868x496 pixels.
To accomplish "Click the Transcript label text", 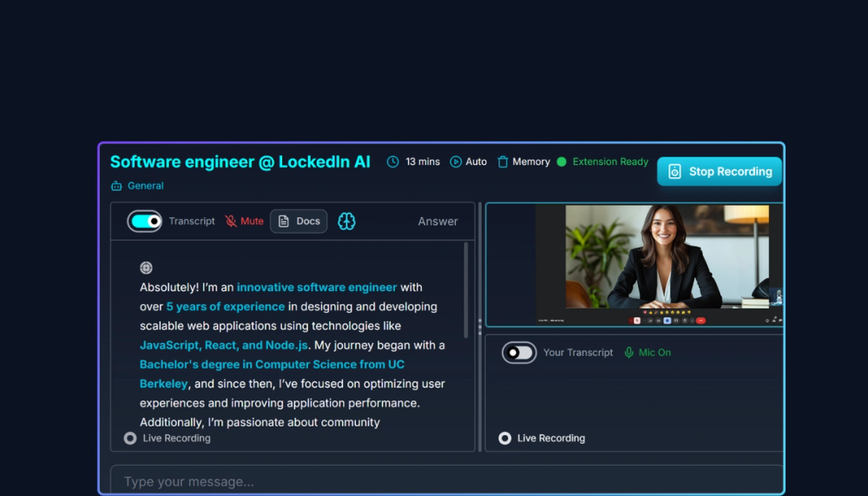I will coord(192,222).
